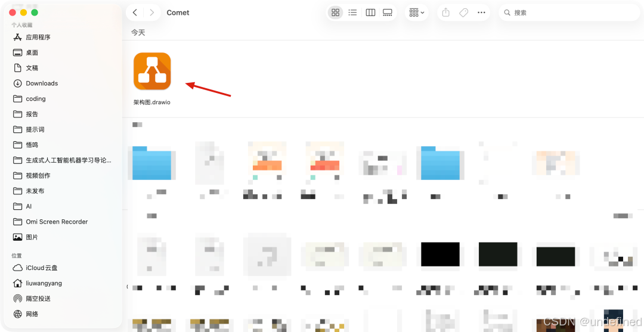The height and width of the screenshot is (332, 644).
Task: Select the 架构图.drawio file name label
Action: click(x=152, y=103)
